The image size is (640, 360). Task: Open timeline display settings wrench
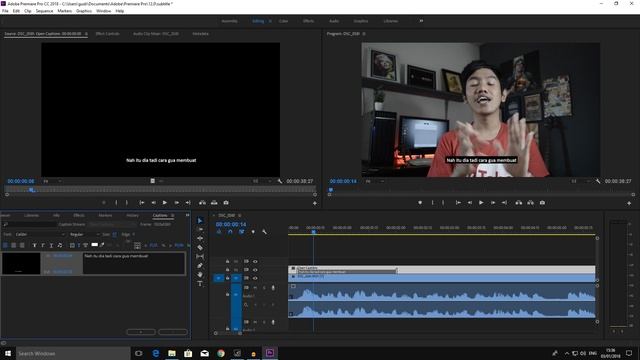(x=264, y=232)
